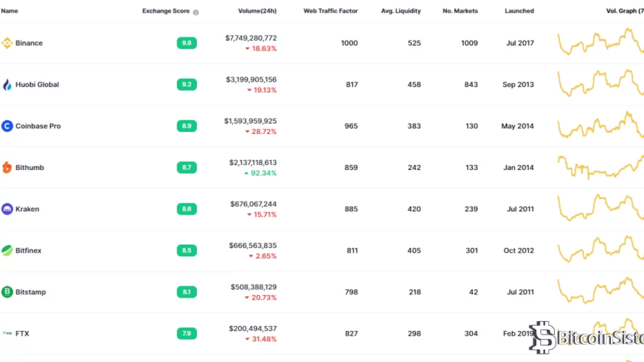Sort table by Volume(24h) column header

tap(257, 11)
